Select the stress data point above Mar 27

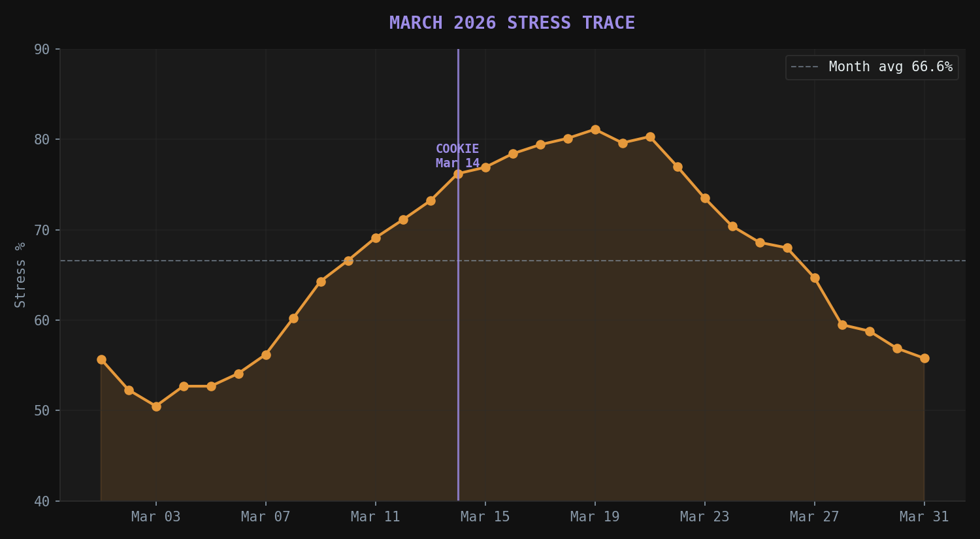(815, 278)
